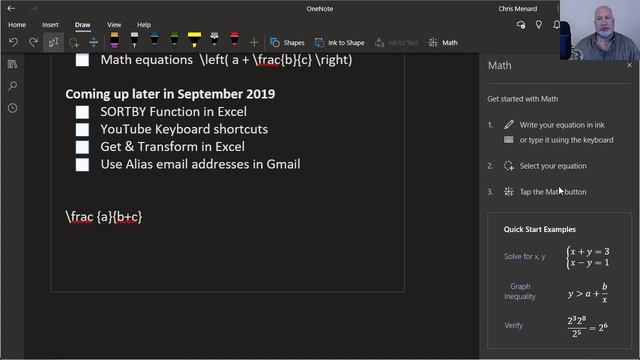Pick the blue pen
The image size is (640, 360).
pos(154,40)
